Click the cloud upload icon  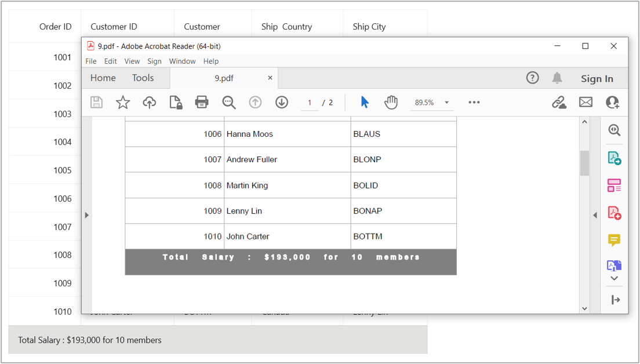pos(150,103)
